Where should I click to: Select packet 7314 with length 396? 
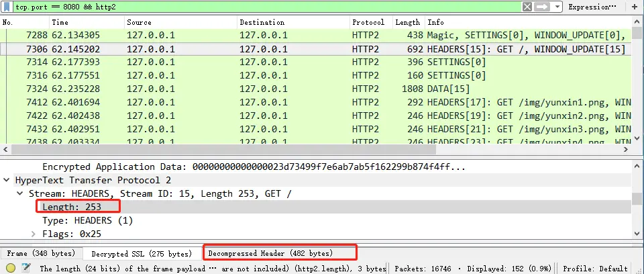(316, 62)
